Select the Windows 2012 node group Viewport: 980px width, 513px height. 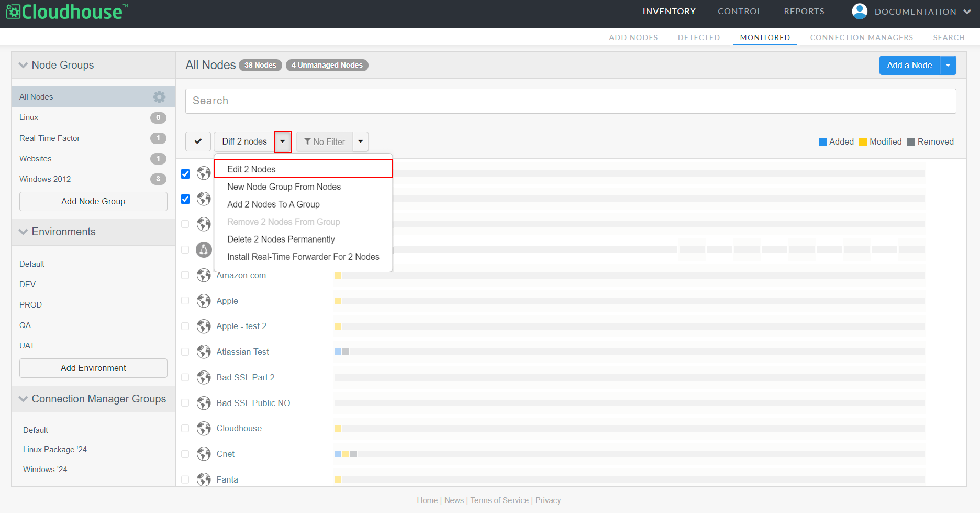[93, 179]
